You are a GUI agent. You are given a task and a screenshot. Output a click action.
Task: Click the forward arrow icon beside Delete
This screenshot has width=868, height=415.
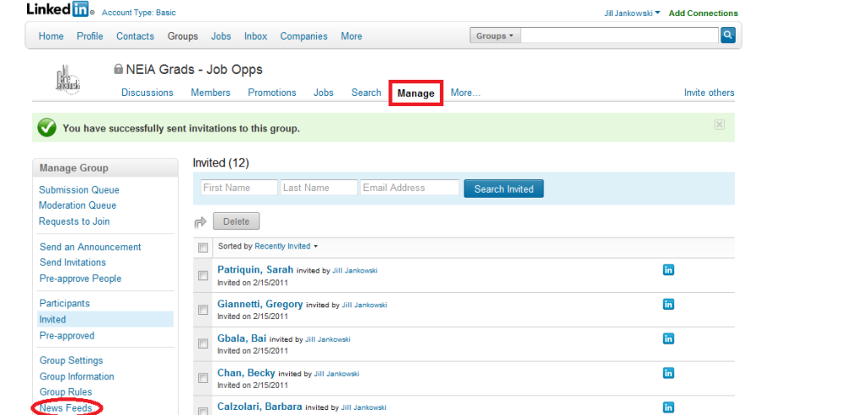tap(200, 222)
